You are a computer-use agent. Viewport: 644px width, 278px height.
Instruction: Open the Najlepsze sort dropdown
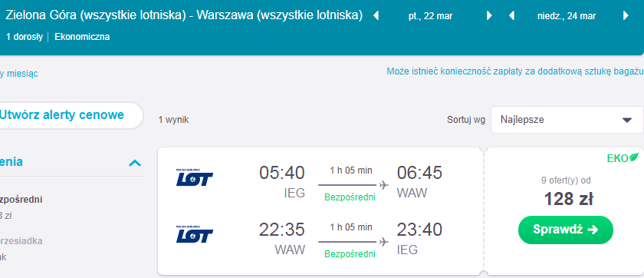pyautogui.click(x=567, y=120)
